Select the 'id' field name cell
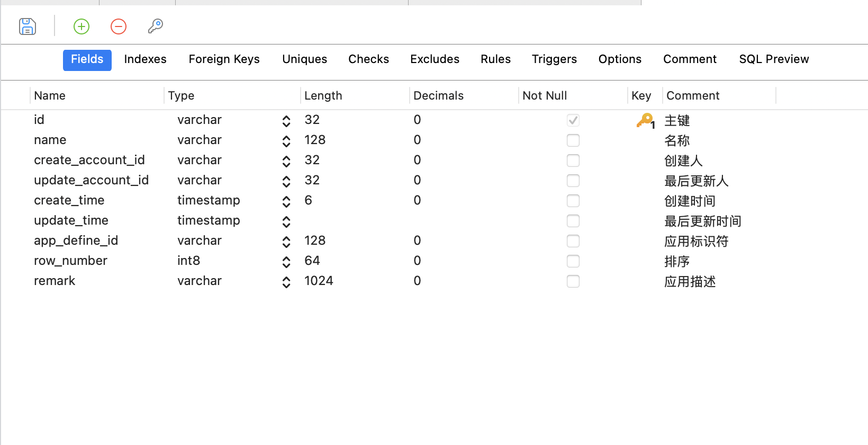Image resolution: width=868 pixels, height=445 pixels. pos(39,120)
